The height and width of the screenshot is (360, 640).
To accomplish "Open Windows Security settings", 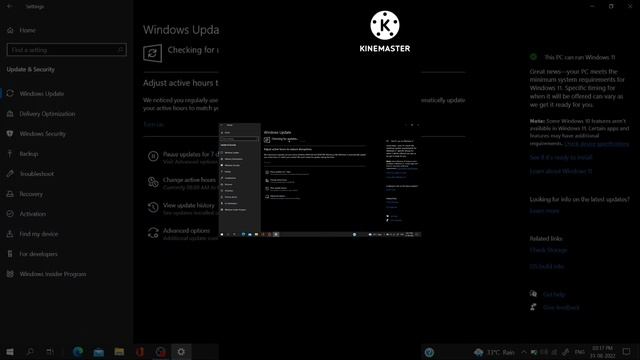I will coord(42,134).
